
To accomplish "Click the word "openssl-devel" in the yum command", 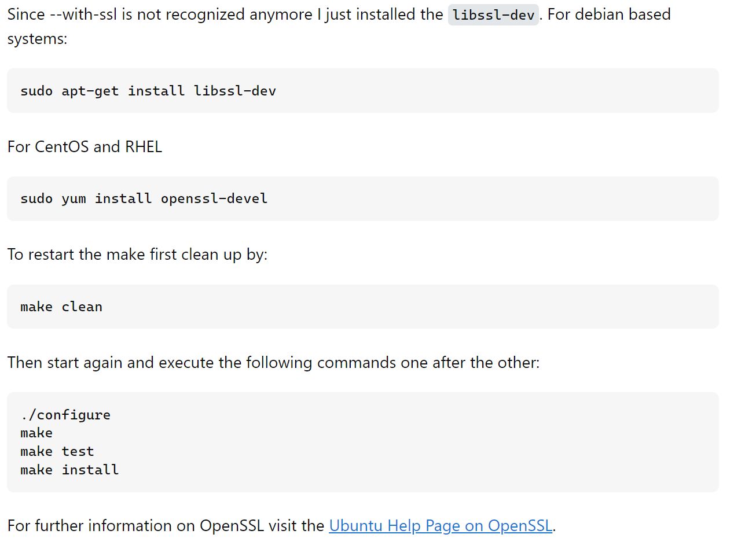I will [214, 198].
